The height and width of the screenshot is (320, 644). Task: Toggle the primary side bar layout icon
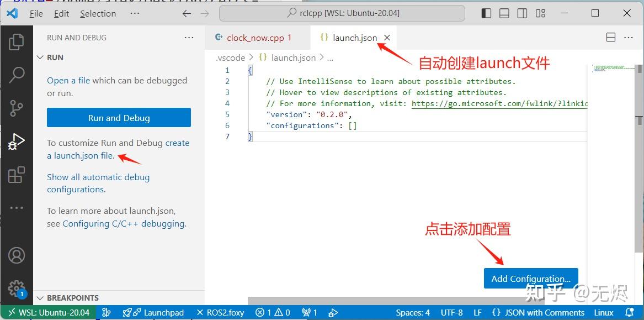pos(486,14)
